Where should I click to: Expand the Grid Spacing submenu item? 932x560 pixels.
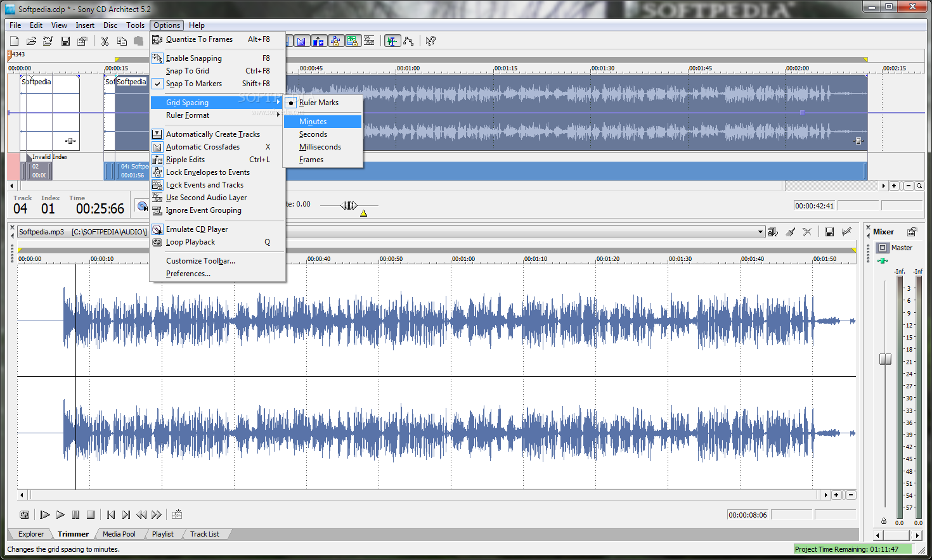click(x=217, y=103)
